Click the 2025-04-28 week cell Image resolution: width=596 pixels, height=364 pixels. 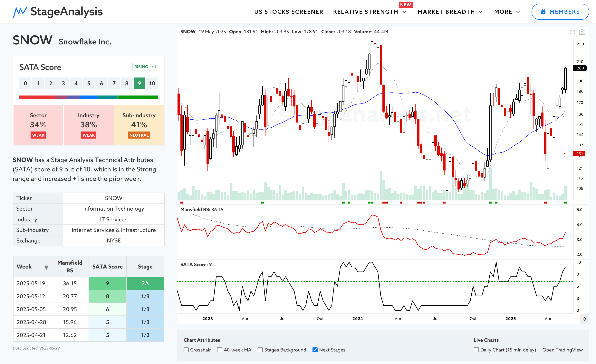[32, 322]
